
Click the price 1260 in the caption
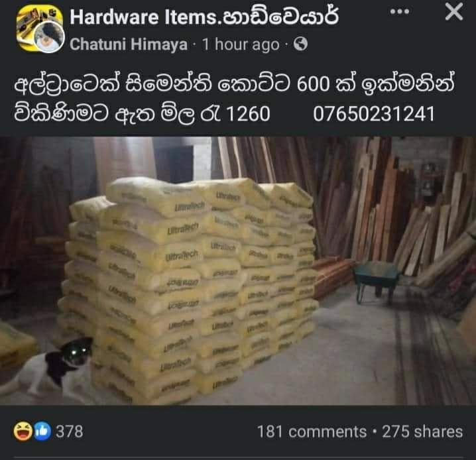coord(248,114)
